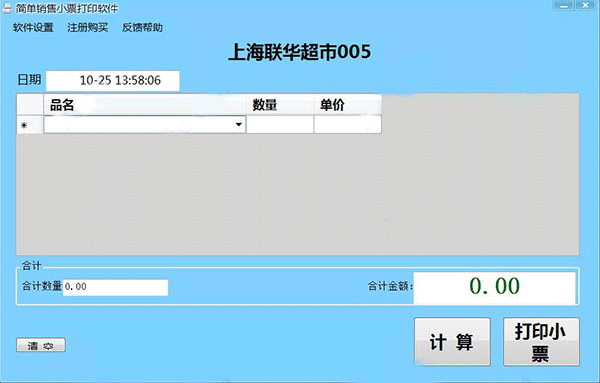Click the printer icon in title bar
The height and width of the screenshot is (383, 600).
click(7, 8)
